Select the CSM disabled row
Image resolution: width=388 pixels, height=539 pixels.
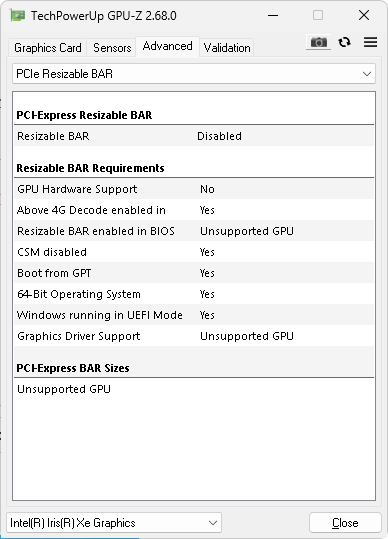click(x=194, y=252)
